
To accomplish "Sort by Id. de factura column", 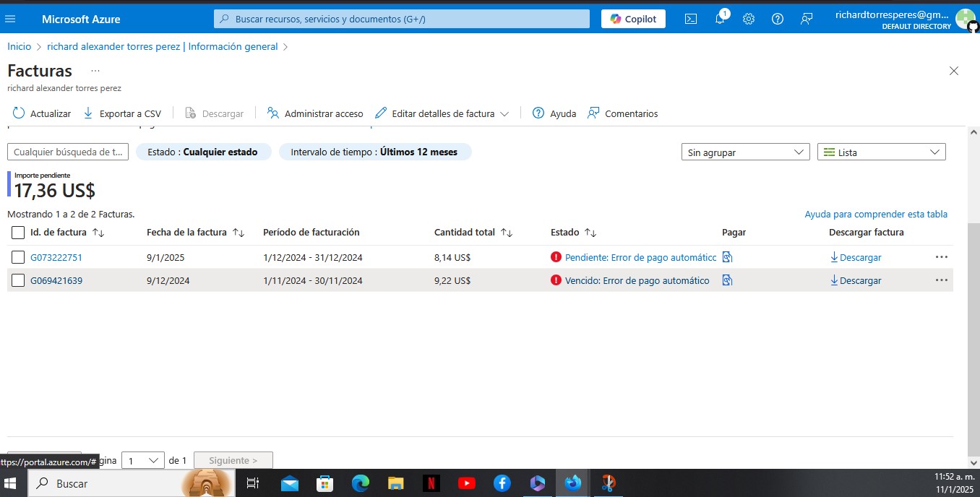I will click(x=67, y=232).
